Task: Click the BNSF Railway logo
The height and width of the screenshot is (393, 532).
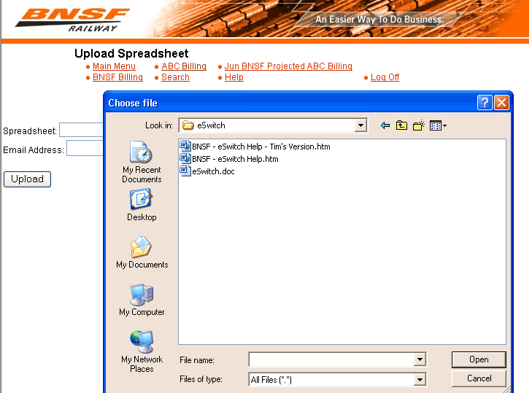Action: [72, 20]
